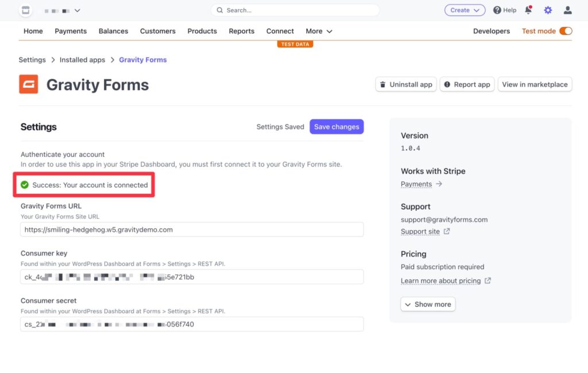Click the Payments arrow under Works with Stripe
Screen dimensions: 588x373
point(439,184)
